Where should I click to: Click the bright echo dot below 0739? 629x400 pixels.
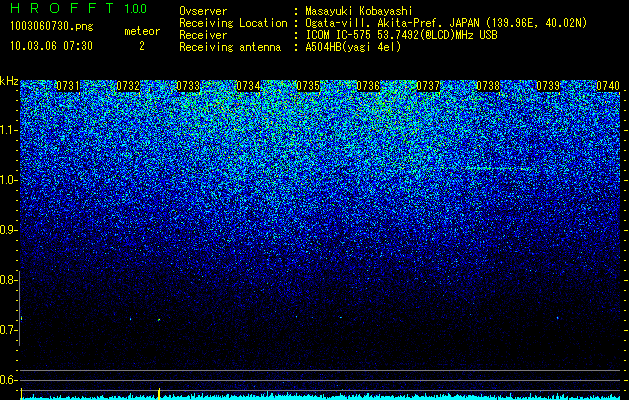[558, 318]
